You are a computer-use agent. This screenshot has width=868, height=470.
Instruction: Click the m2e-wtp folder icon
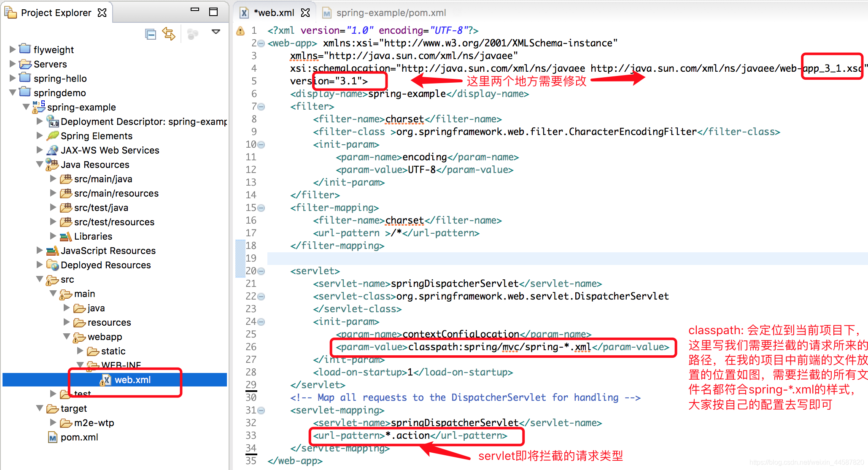pyautogui.click(x=66, y=423)
